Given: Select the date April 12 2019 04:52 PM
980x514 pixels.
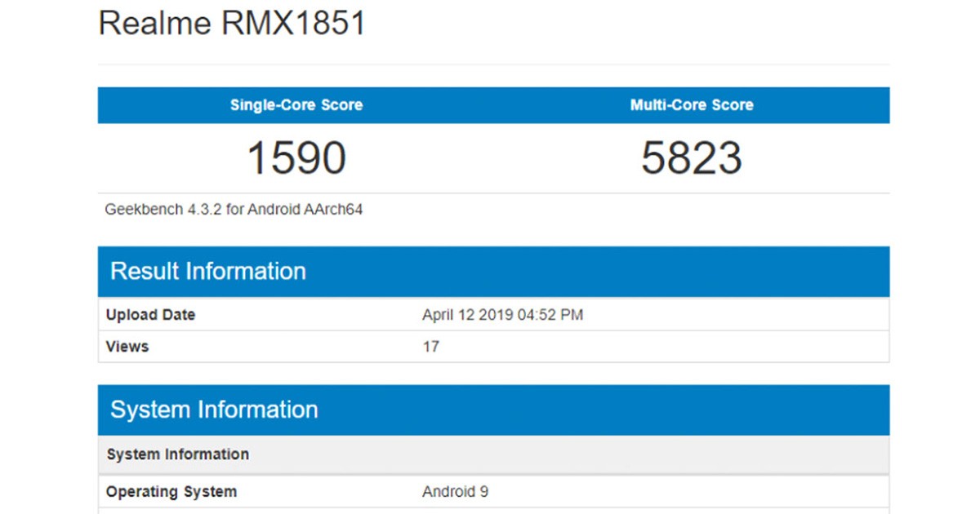Looking at the screenshot, I should 502,315.
